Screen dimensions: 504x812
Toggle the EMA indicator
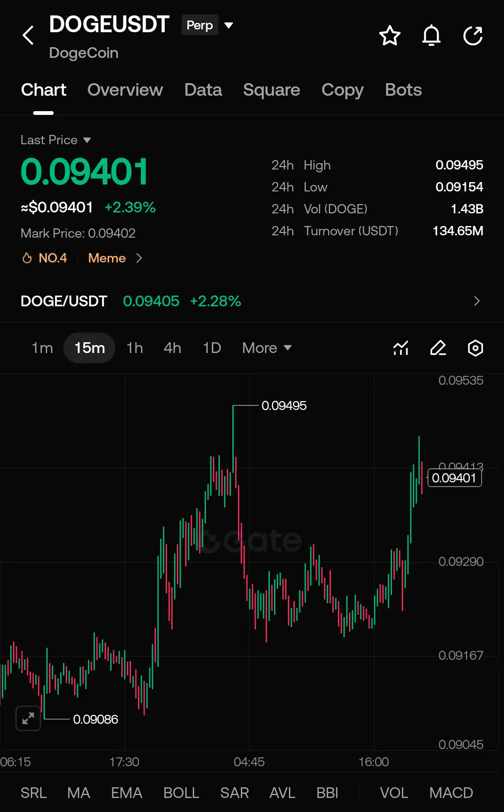pos(126,793)
